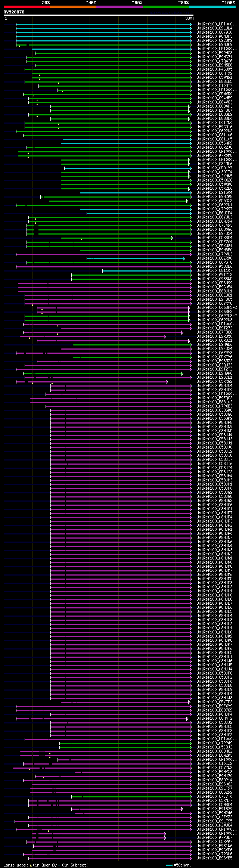
Task: Click the red 20% identity color bar
Action: pyautogui.click(x=27, y=7)
